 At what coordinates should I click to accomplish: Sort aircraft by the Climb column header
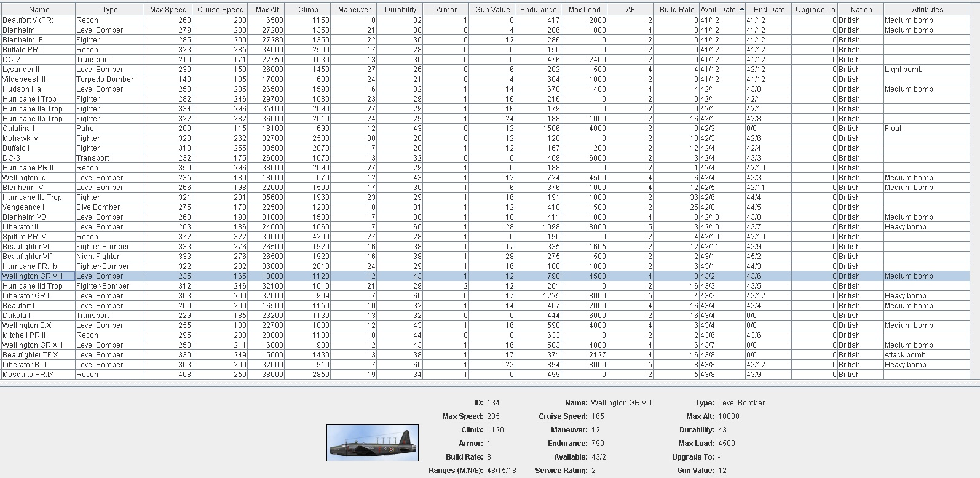(x=308, y=9)
